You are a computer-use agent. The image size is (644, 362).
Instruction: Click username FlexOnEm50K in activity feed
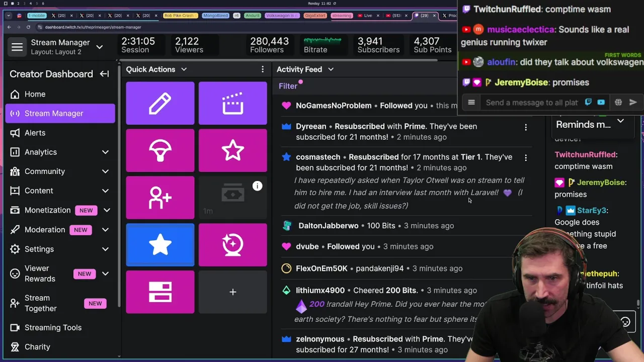[x=321, y=268]
